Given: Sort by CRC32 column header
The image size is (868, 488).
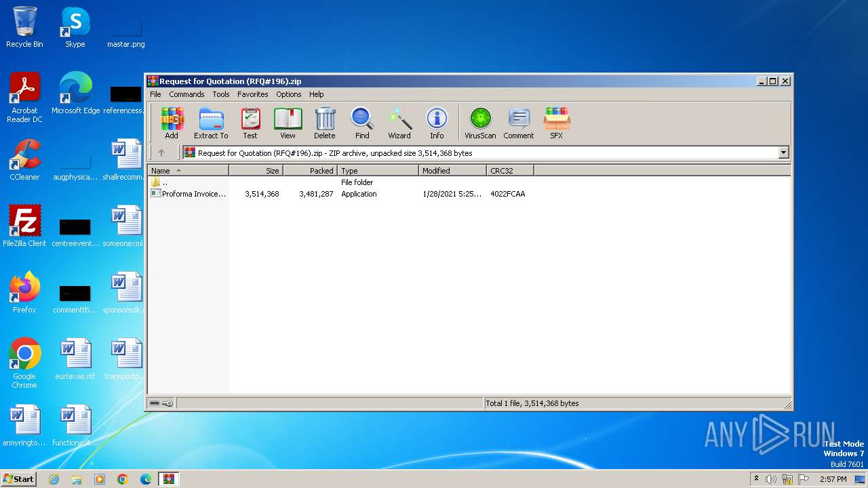Looking at the screenshot, I should (x=510, y=170).
